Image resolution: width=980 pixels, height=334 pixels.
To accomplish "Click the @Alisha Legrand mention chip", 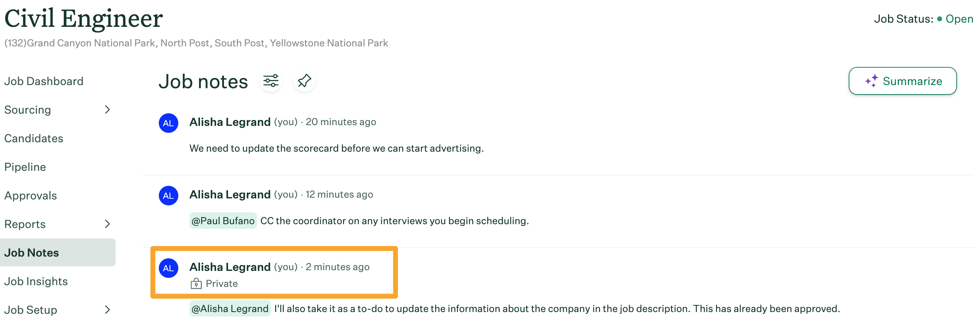I will [x=230, y=309].
